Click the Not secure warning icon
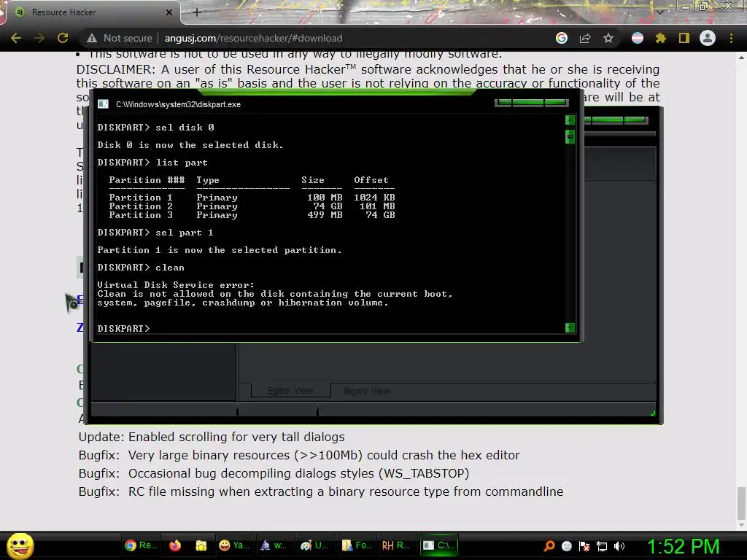 (x=92, y=38)
